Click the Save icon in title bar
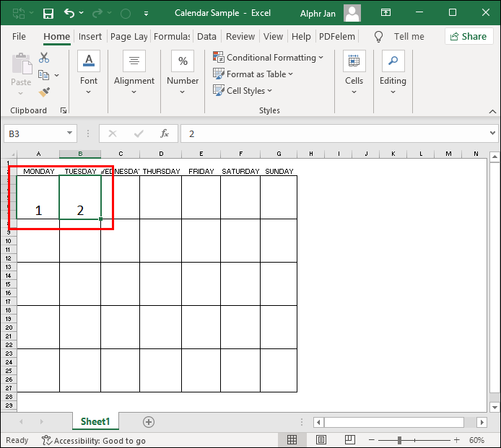501x448 pixels. coord(48,14)
